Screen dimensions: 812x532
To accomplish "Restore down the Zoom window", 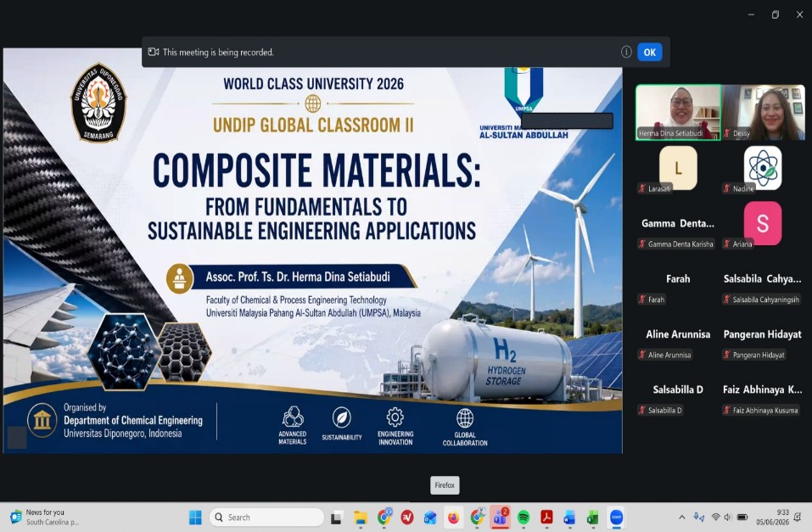I will point(776,14).
